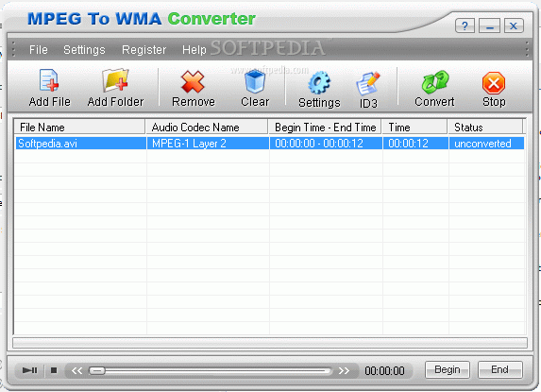
Task: Set the Begin time button
Action: pyautogui.click(x=448, y=369)
